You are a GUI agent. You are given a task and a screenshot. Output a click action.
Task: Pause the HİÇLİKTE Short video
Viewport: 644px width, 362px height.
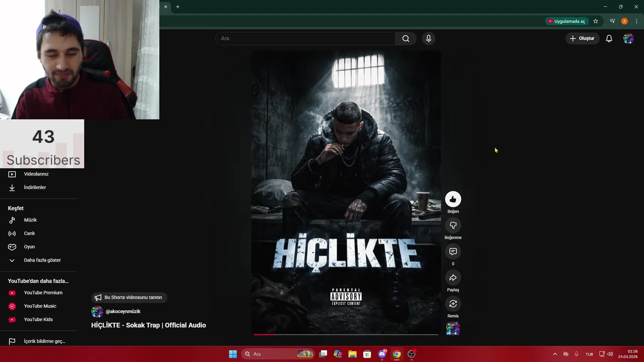tap(346, 193)
